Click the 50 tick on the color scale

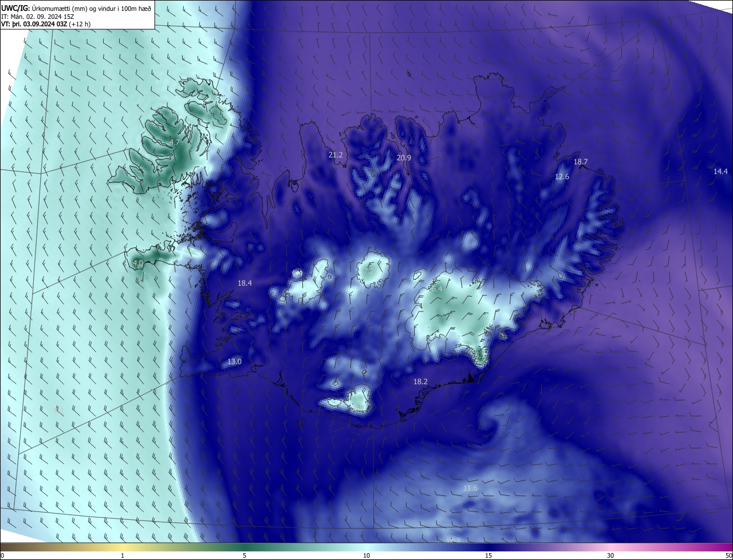pos(728,556)
